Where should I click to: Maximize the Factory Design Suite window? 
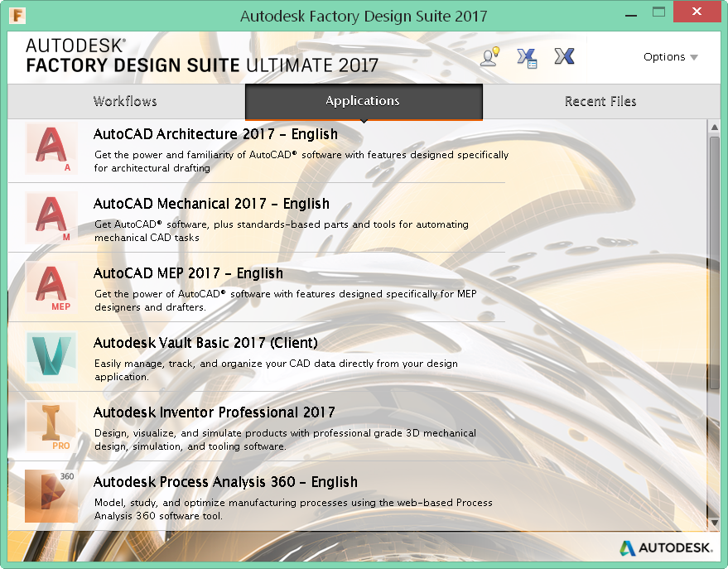coord(658,12)
